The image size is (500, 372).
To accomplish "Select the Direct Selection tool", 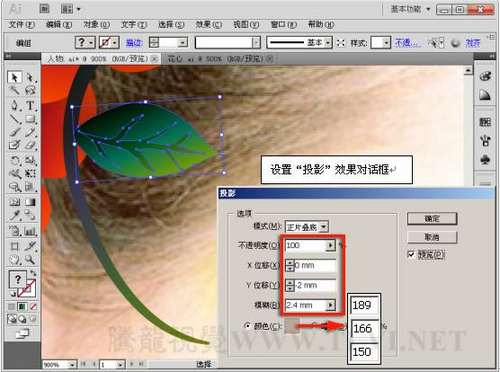I will pos(30,77).
